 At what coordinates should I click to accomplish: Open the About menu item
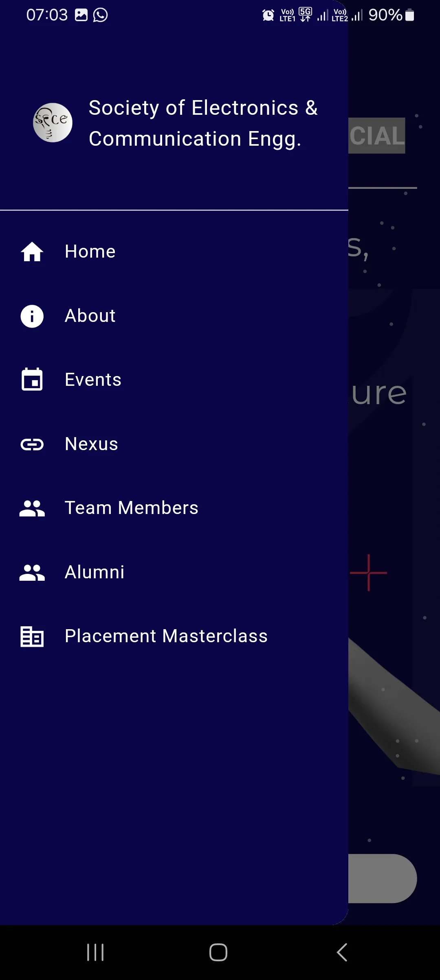174,316
